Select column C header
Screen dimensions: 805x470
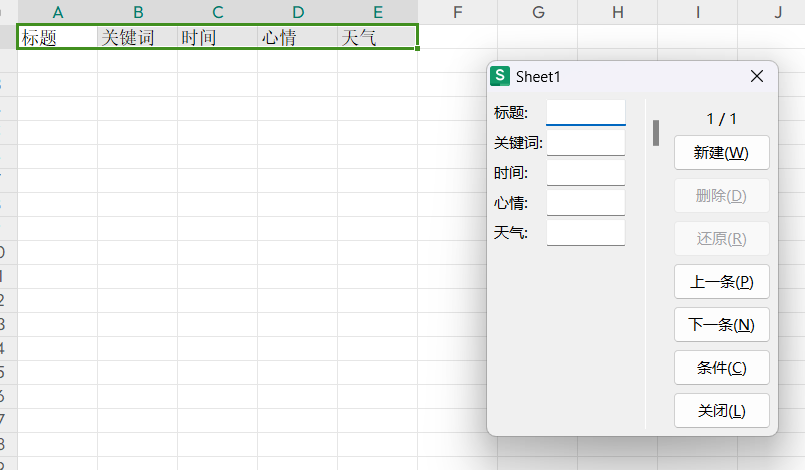(x=218, y=12)
